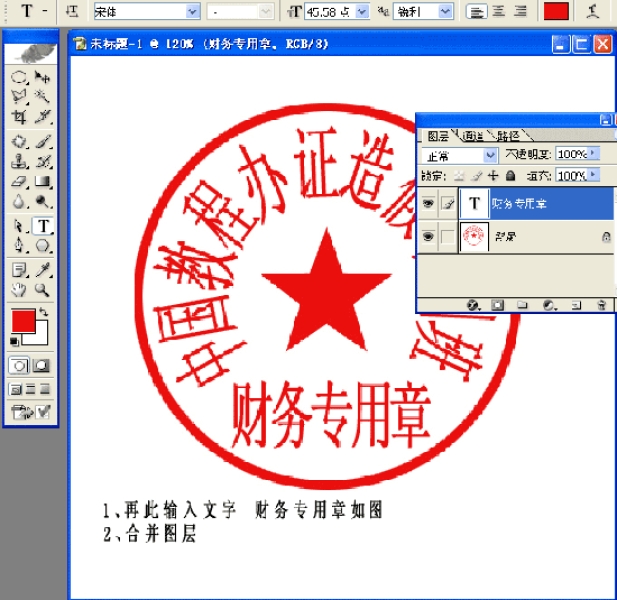The image size is (617, 600).
Task: Select the Blur tool
Action: coord(18,201)
